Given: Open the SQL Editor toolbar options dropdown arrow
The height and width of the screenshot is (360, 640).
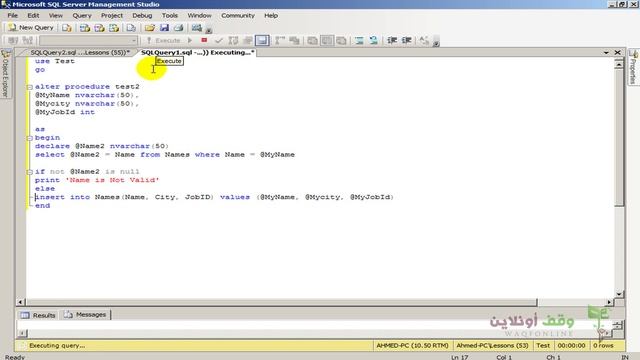Looking at the screenshot, I should click(x=436, y=43).
